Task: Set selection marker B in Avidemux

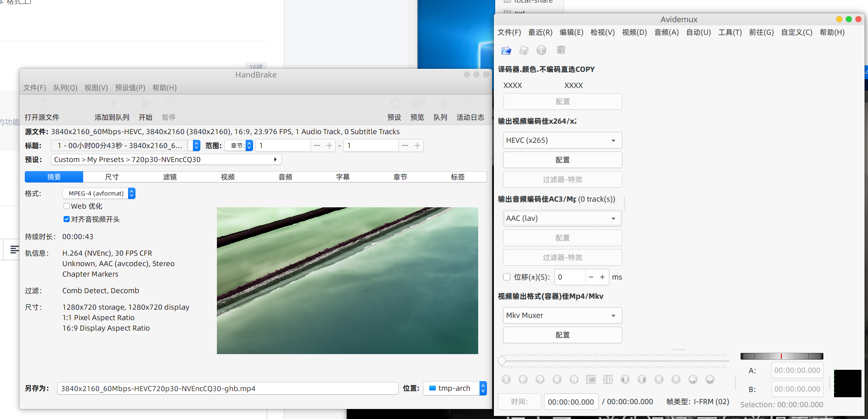Action: 608,380
